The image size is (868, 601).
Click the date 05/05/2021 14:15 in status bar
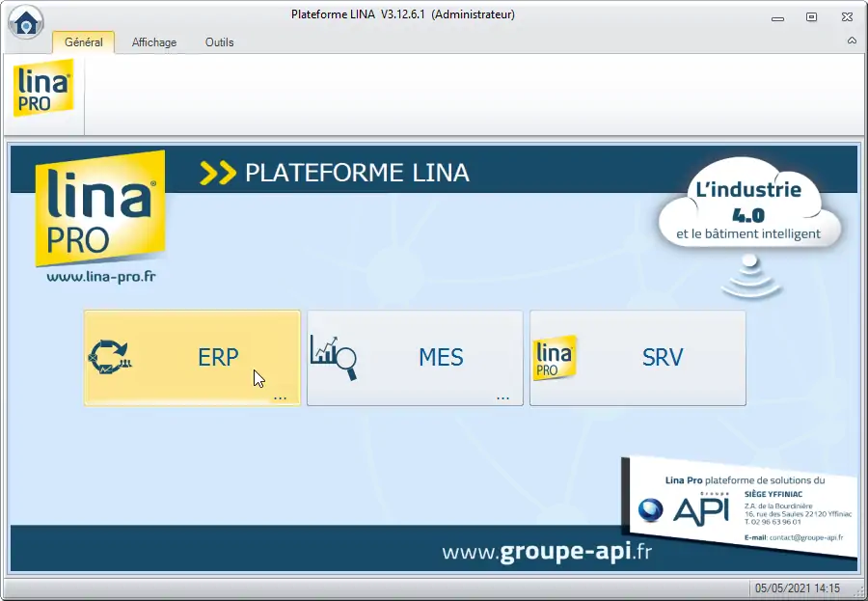point(798,588)
